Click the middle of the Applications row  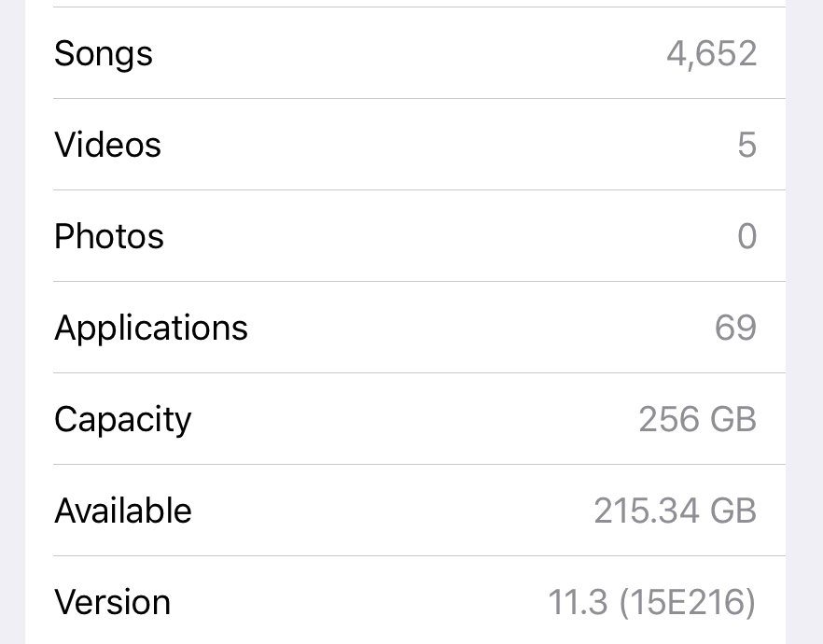pyautogui.click(x=405, y=328)
